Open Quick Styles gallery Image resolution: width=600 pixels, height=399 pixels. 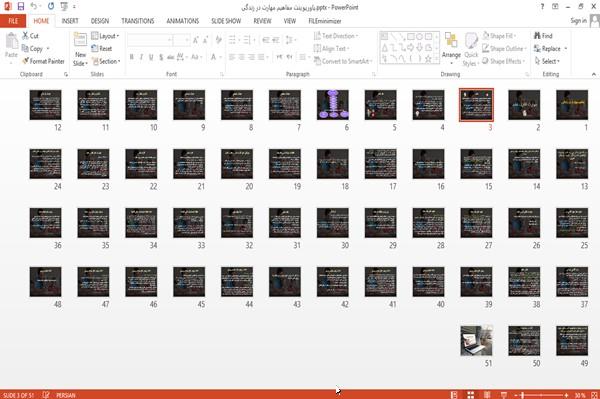(471, 50)
